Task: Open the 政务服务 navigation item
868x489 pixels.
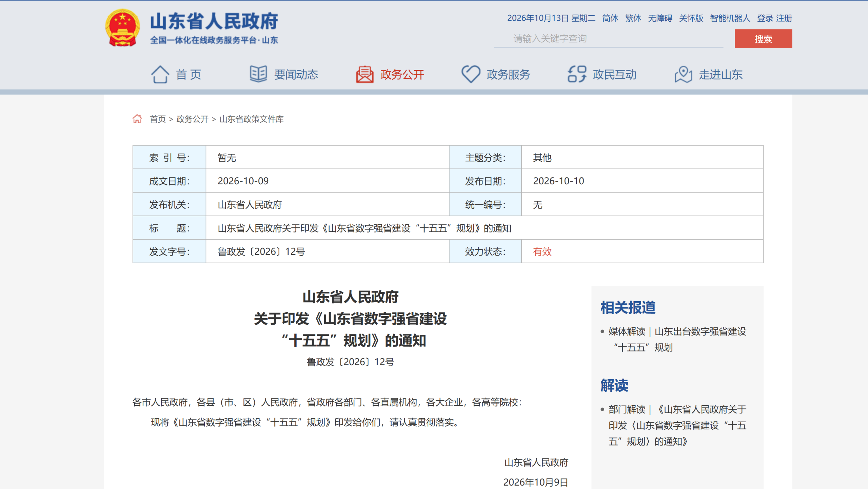Action: click(x=508, y=75)
